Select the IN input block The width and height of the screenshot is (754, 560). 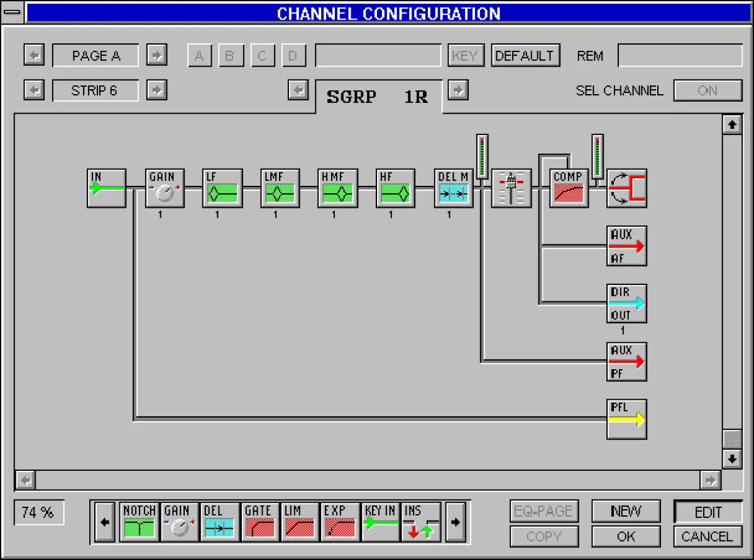point(106,188)
